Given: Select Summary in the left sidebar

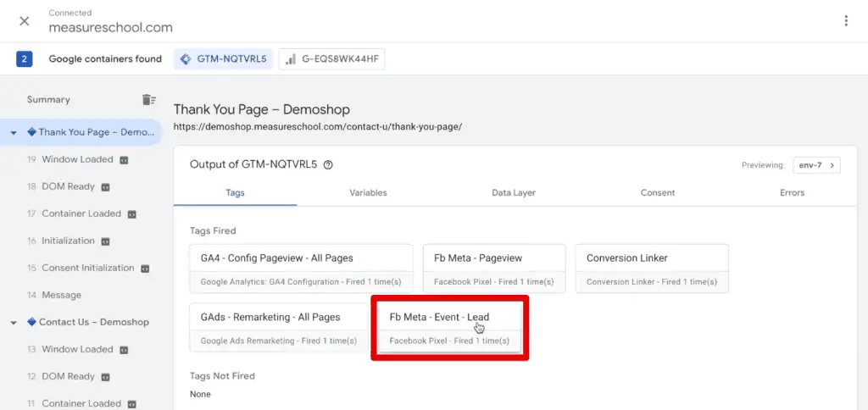Looking at the screenshot, I should click(48, 100).
